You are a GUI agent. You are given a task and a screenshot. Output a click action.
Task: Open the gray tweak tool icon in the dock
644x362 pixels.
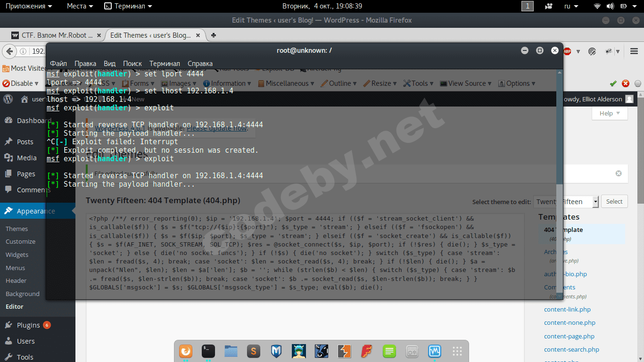(412, 351)
